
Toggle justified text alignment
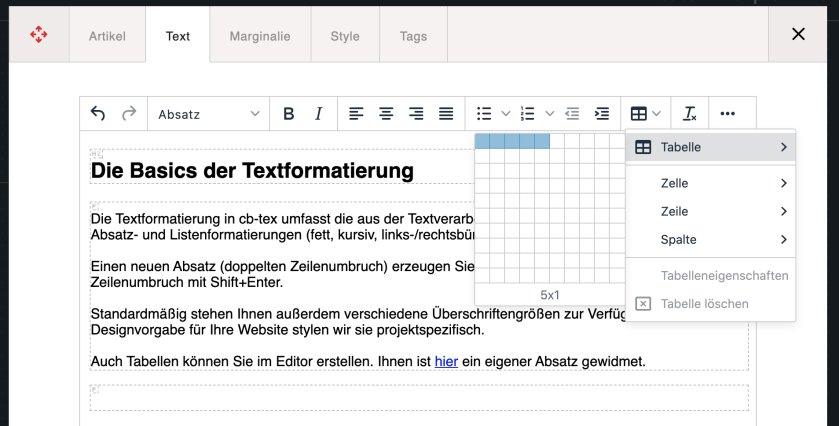click(446, 114)
